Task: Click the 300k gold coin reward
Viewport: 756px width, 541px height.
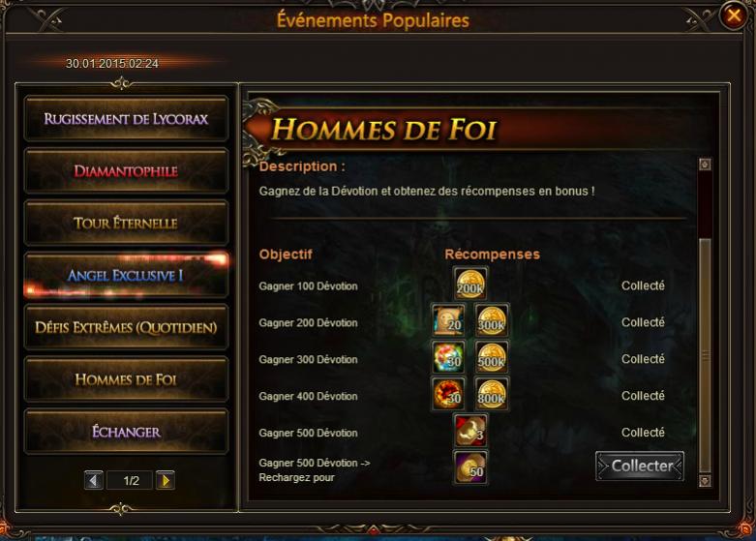Action: tap(492, 320)
